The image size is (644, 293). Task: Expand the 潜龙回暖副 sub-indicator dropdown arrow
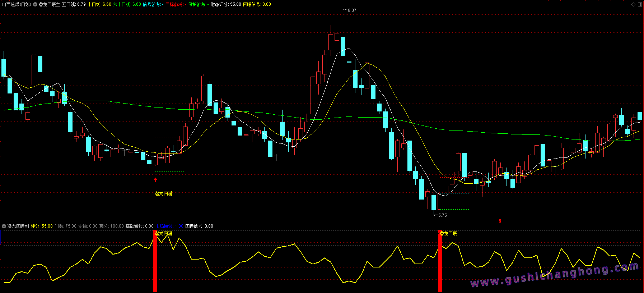click(x=4, y=226)
